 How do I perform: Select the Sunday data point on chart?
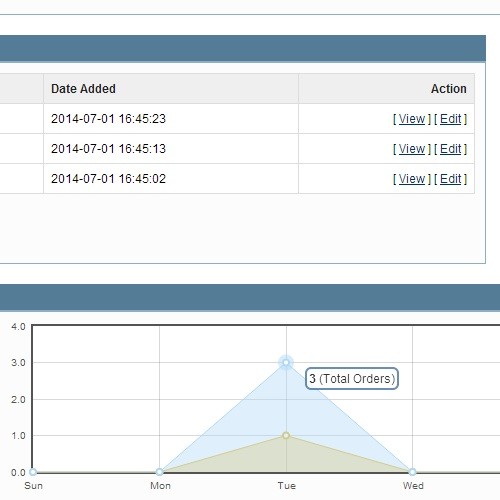click(x=33, y=472)
